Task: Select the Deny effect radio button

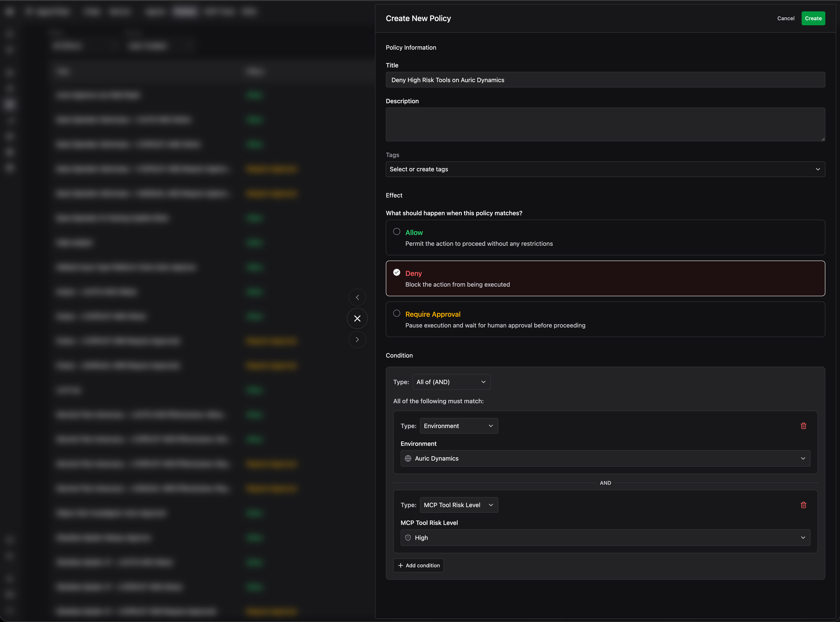Action: (397, 273)
